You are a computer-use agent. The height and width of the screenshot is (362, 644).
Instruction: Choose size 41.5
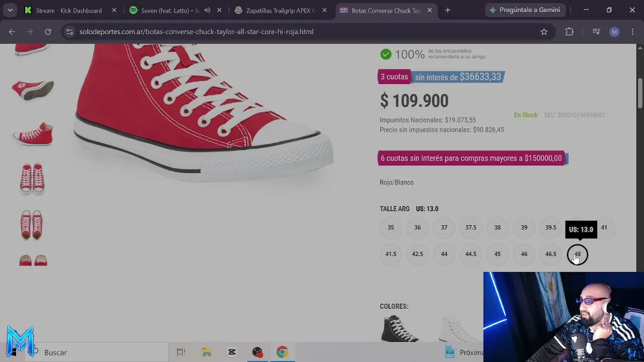coord(391,254)
